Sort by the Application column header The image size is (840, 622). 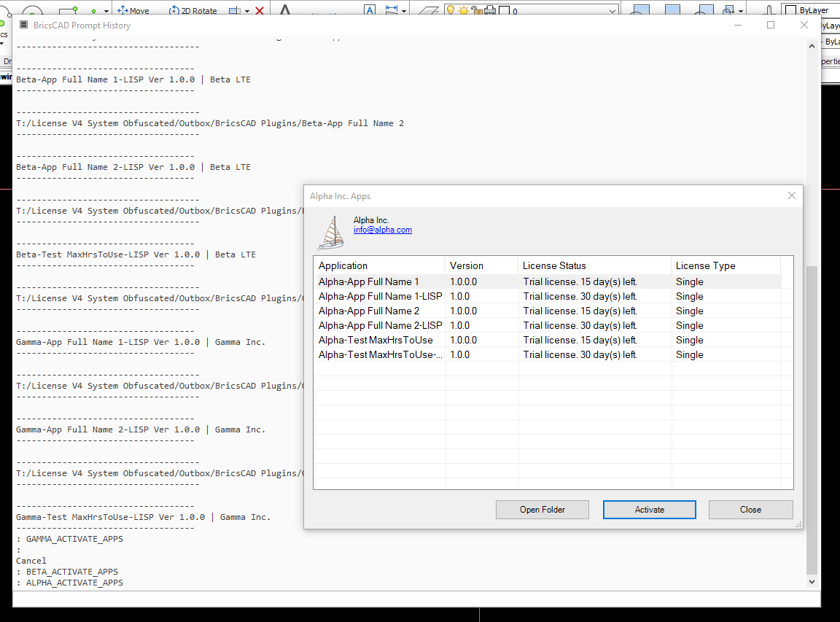point(379,265)
